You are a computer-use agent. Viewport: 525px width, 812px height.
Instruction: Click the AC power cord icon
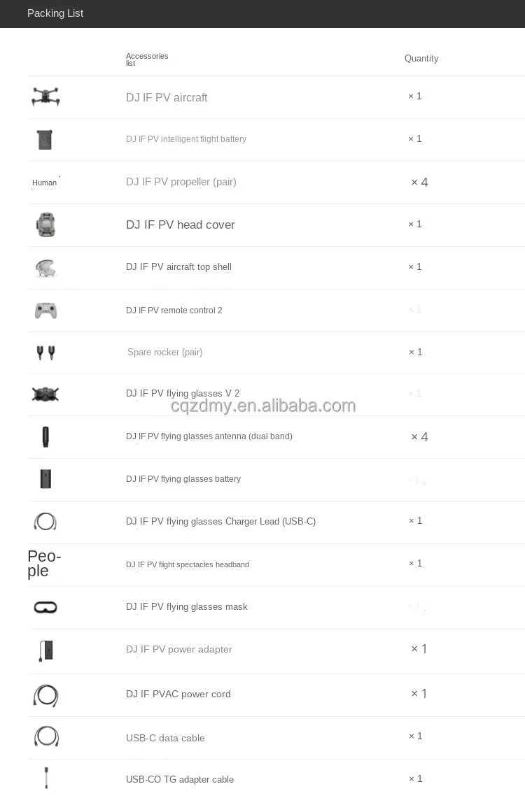coord(45,695)
